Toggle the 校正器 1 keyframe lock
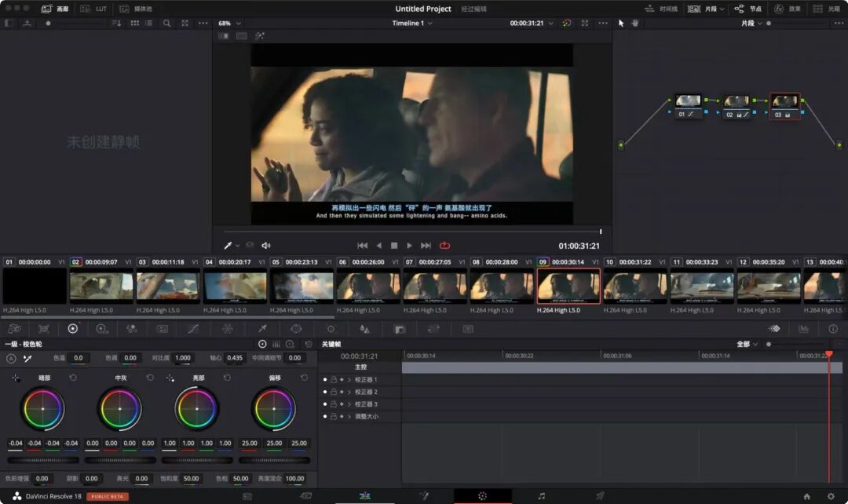The image size is (848, 504). [333, 379]
